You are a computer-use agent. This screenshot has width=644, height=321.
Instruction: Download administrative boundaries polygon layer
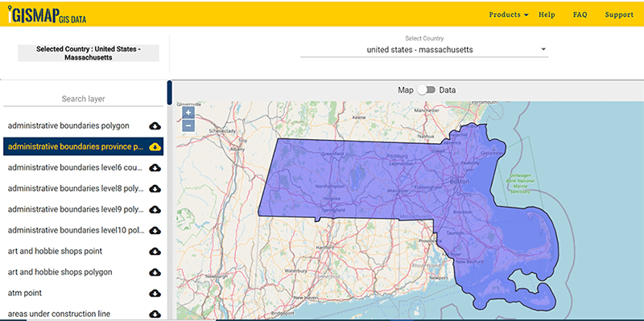pyautogui.click(x=155, y=126)
